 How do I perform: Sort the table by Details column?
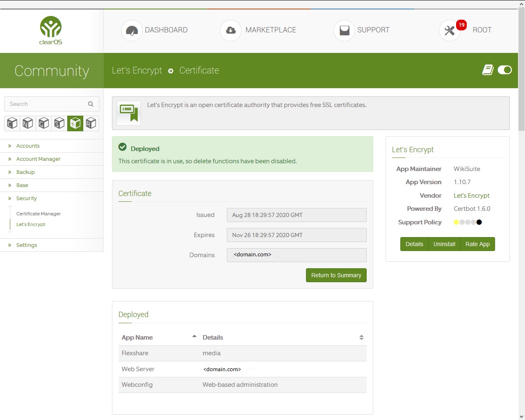click(x=283, y=338)
